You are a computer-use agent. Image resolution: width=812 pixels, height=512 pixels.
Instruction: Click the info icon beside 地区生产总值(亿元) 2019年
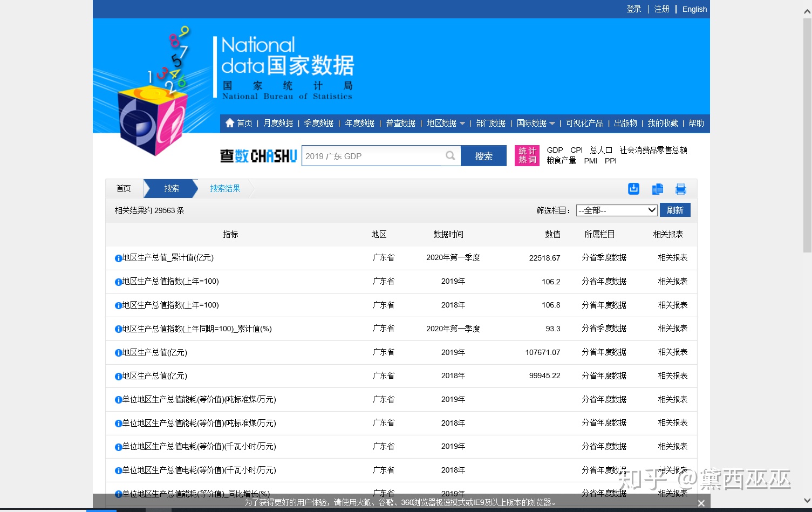pyautogui.click(x=118, y=352)
